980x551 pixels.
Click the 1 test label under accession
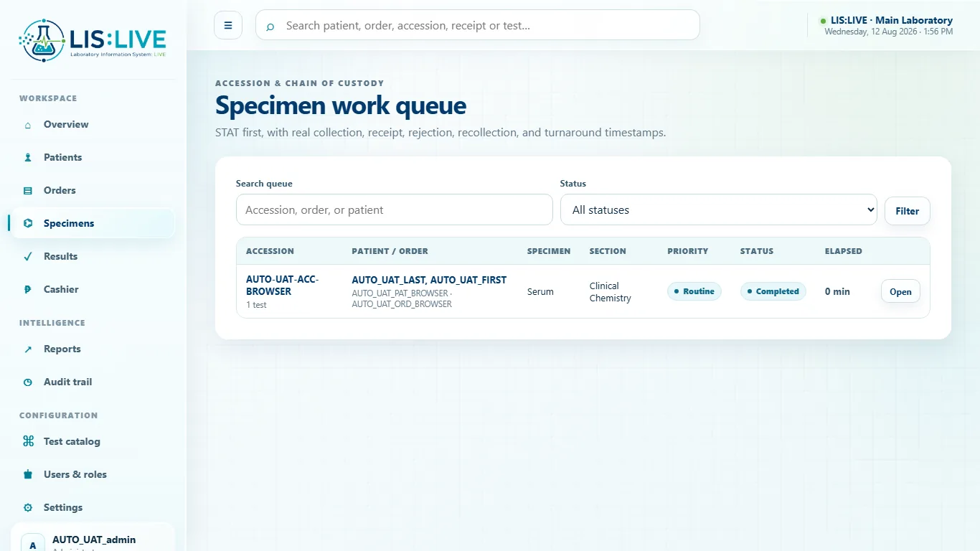tap(256, 305)
